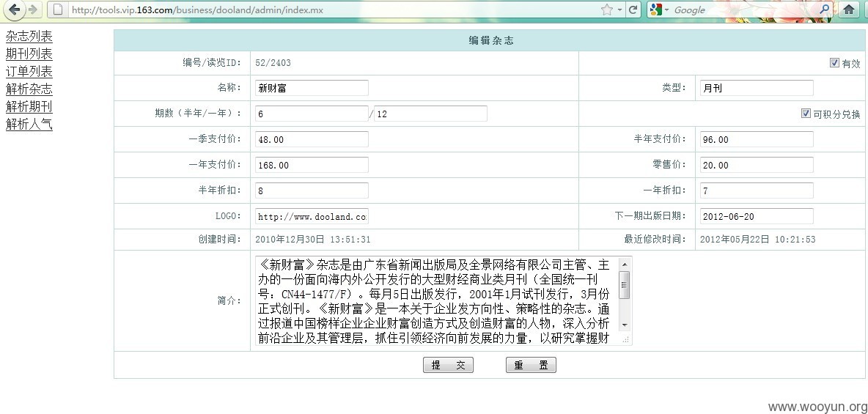This screenshot has width=868, height=414.
Task: Click the 一年支付价 field 168.00
Action: (x=312, y=165)
